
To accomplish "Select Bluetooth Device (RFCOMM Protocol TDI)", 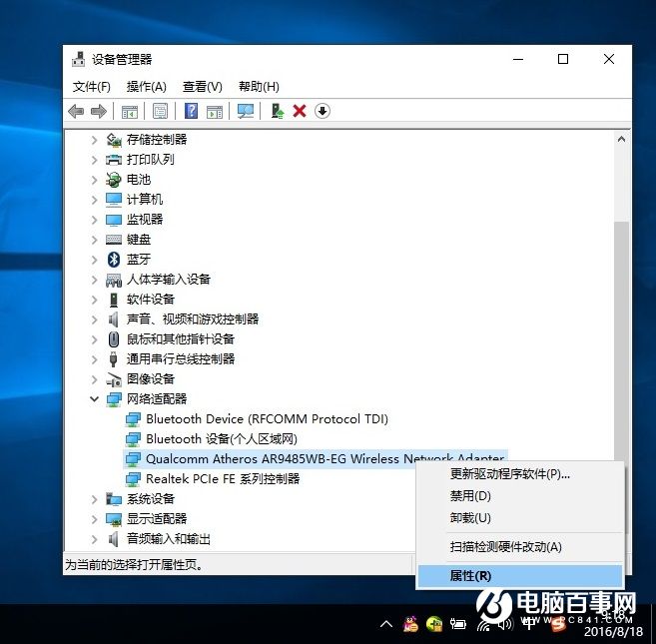I will (x=267, y=419).
